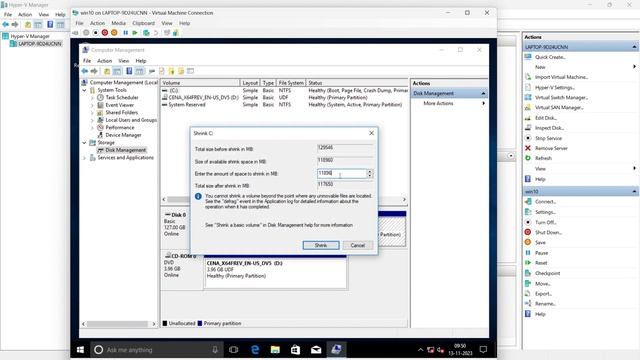Click green Reset icon in VM toolbar
This screenshot has width=640, height=360.
tap(135, 33)
